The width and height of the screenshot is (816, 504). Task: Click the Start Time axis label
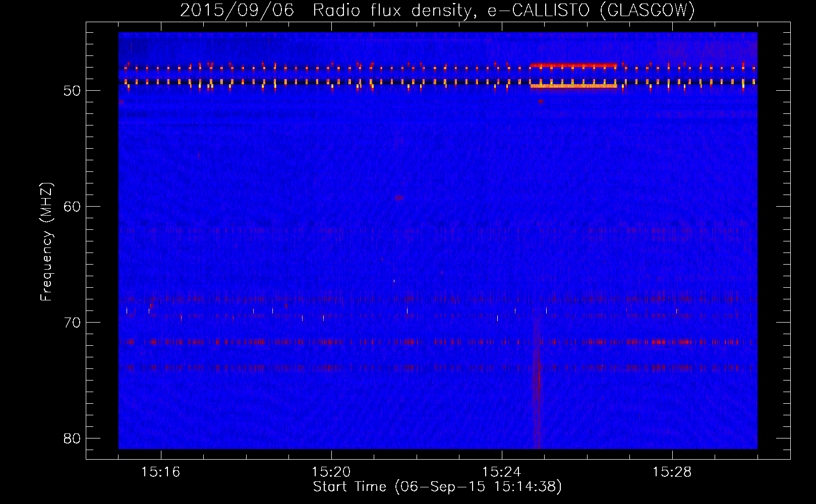click(x=437, y=487)
